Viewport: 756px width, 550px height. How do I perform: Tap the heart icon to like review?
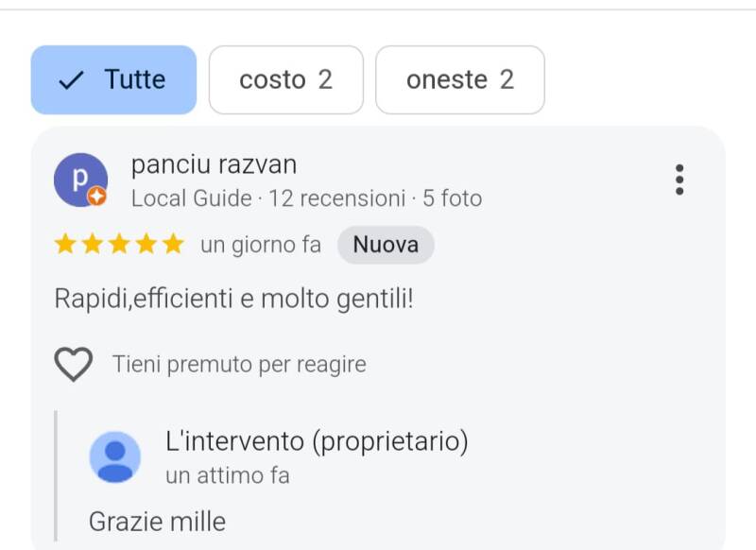[x=74, y=364]
